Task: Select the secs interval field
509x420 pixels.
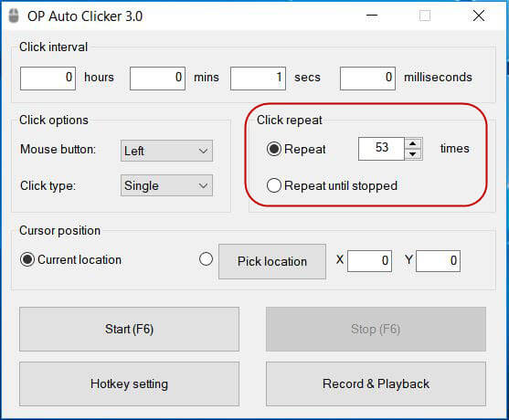Action: pyautogui.click(x=258, y=79)
